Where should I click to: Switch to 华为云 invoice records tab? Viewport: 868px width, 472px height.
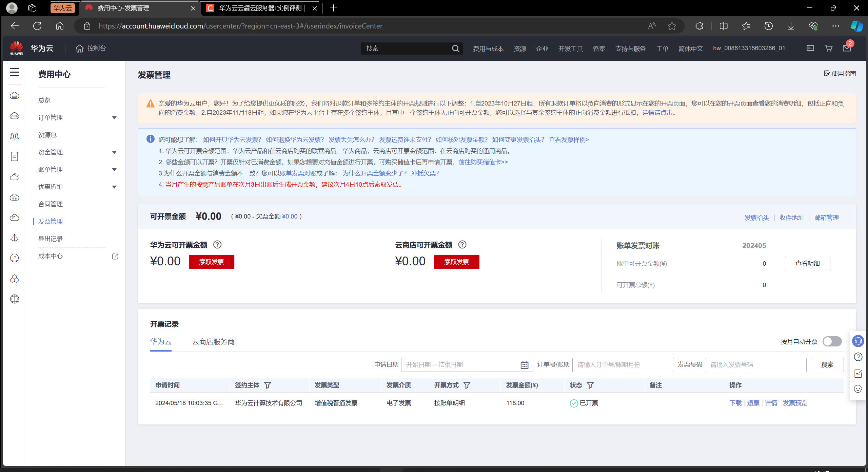point(161,342)
